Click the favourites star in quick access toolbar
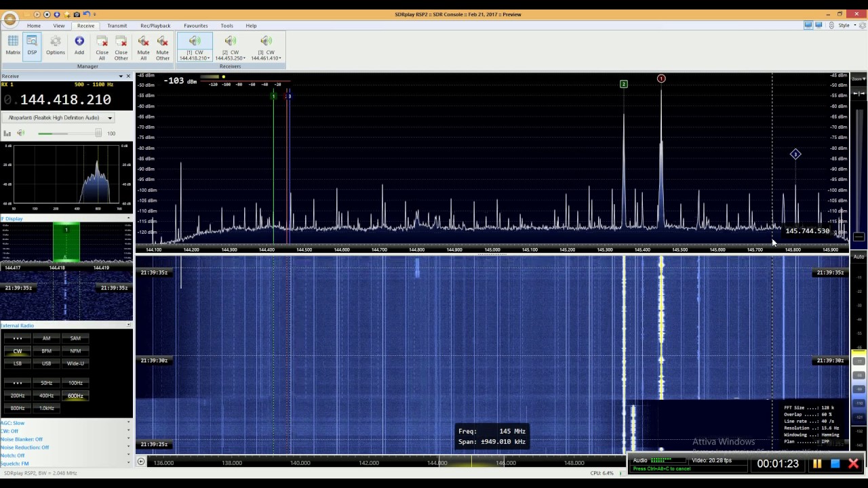Screen dimensions: 868x488 point(67,14)
